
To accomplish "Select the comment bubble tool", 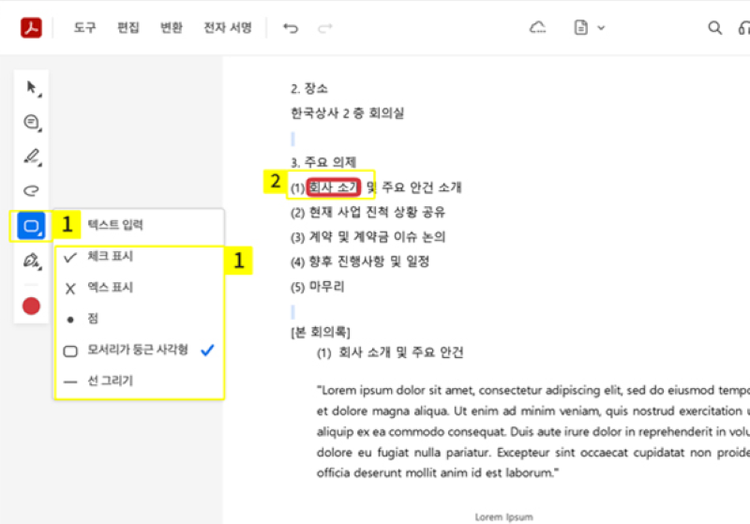I will (32, 123).
